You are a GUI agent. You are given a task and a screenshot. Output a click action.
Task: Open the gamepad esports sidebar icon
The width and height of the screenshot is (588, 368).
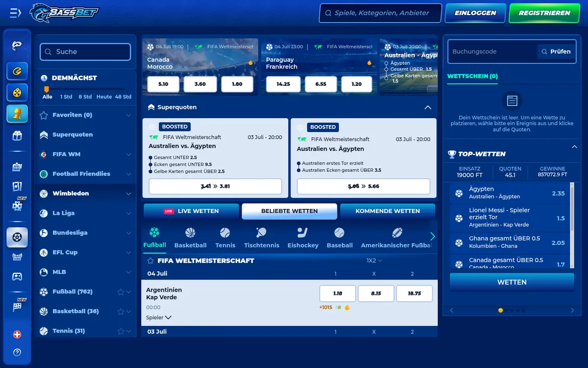pyautogui.click(x=17, y=277)
